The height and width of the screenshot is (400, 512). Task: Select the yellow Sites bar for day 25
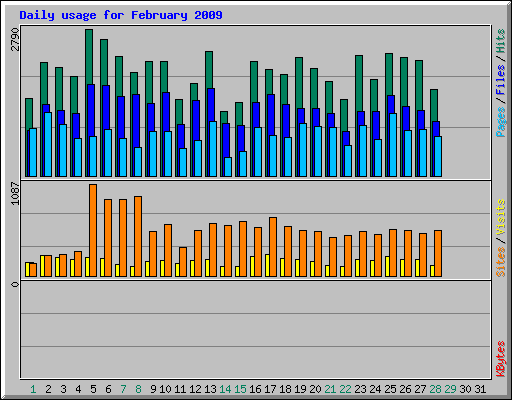pyautogui.click(x=387, y=266)
